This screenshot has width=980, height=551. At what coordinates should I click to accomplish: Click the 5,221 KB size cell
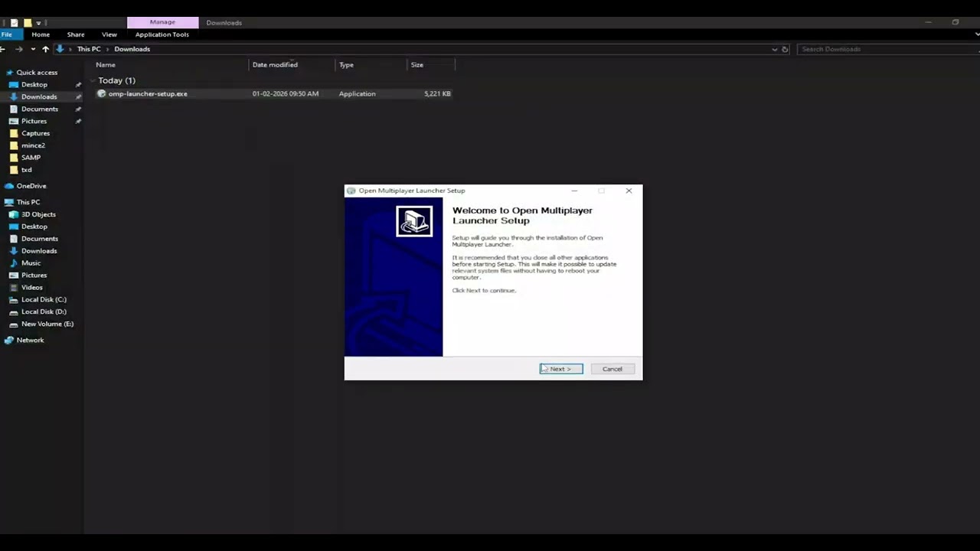(x=437, y=93)
